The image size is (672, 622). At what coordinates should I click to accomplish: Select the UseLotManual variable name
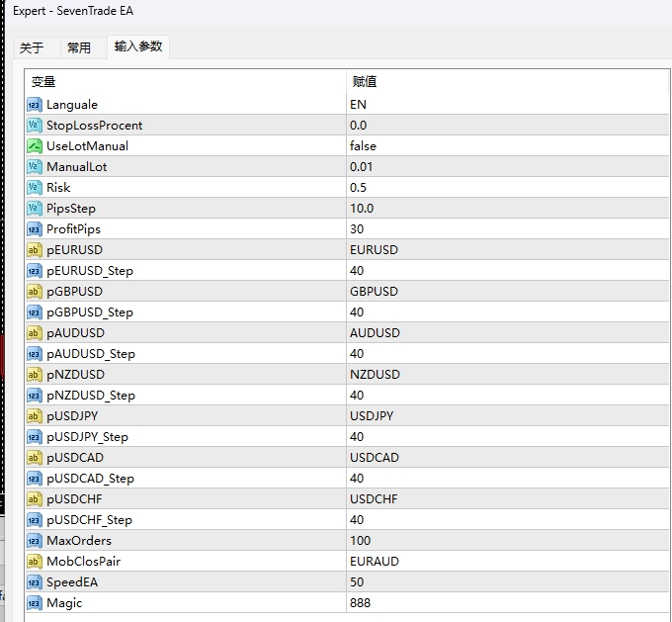click(x=87, y=145)
